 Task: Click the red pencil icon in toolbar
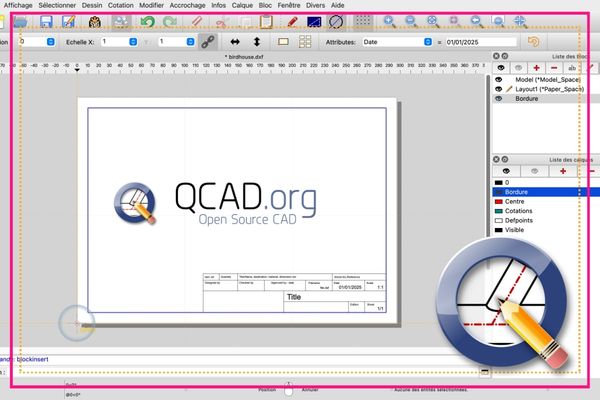click(292, 21)
